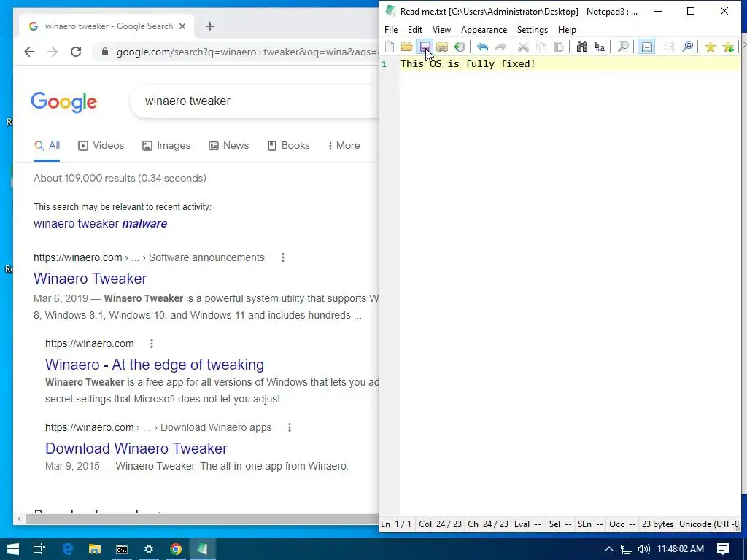Screen dimensions: 747x560
Task: Click the Redo arrow in Notepad3 toolbar
Action: pyautogui.click(x=500, y=47)
